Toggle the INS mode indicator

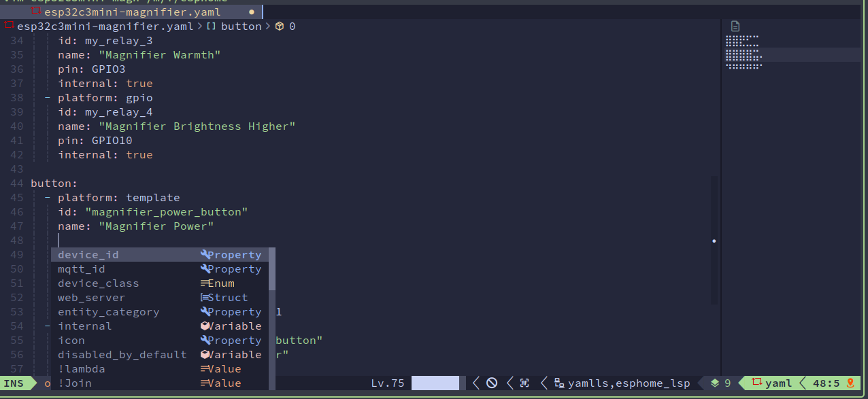[x=13, y=383]
